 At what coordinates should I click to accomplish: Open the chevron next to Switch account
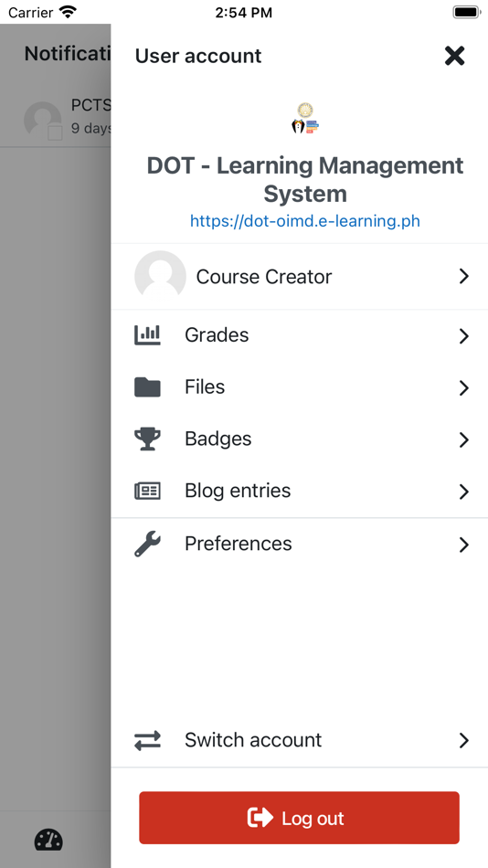tap(464, 741)
